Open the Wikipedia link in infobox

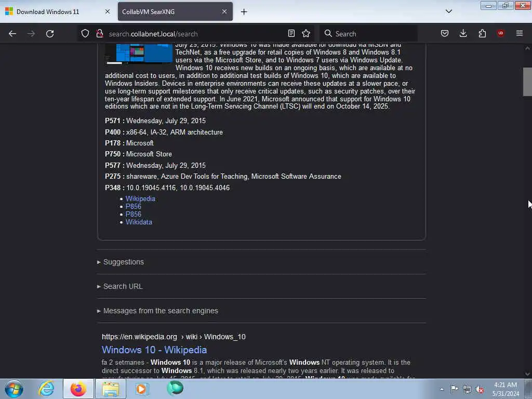[x=140, y=199]
